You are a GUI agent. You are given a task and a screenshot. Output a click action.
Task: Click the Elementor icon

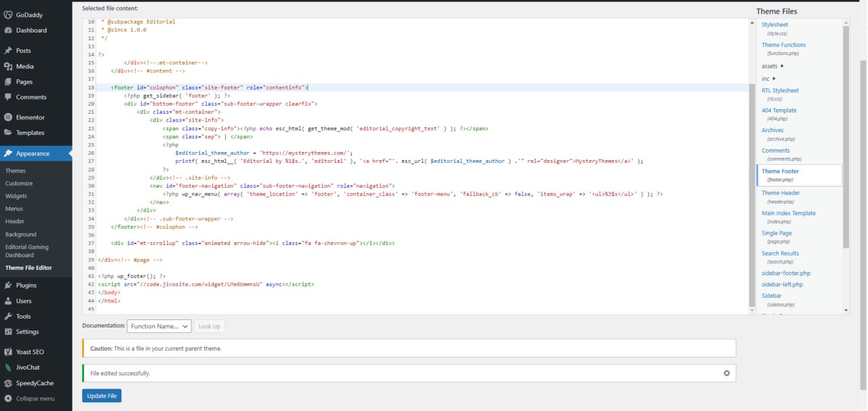pyautogui.click(x=7, y=117)
